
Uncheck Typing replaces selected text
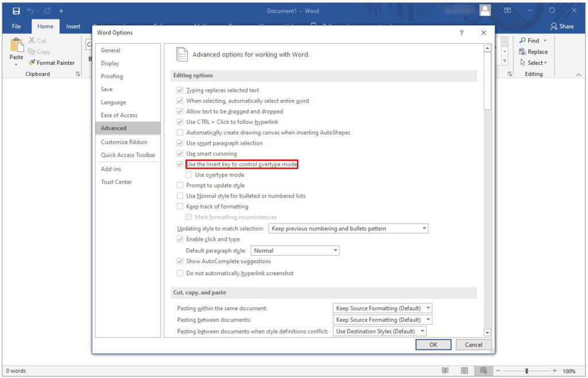(x=180, y=90)
